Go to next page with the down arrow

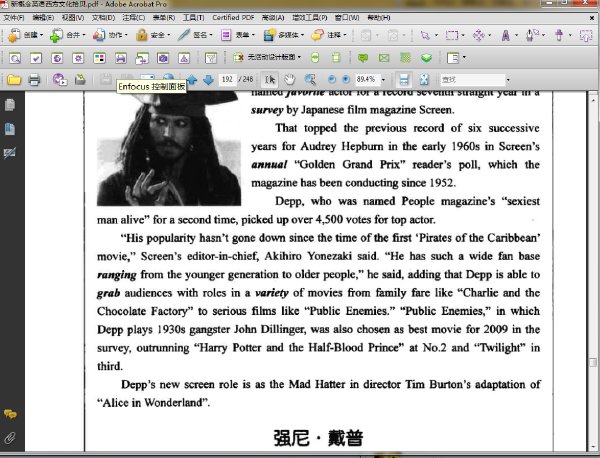click(208, 80)
